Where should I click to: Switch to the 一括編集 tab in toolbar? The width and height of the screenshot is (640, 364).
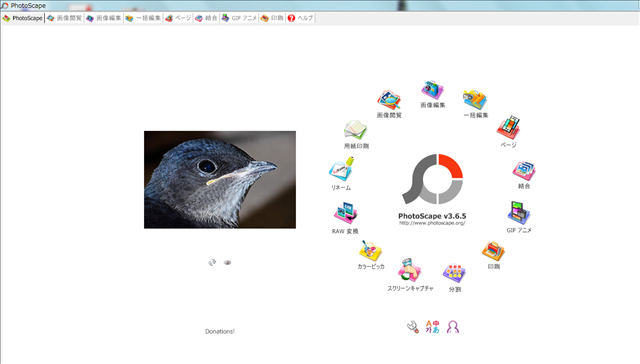point(143,18)
